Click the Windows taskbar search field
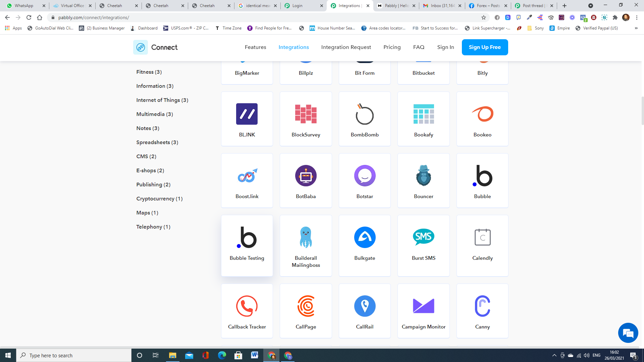Screen dimensions: 644x362 (x=74, y=355)
